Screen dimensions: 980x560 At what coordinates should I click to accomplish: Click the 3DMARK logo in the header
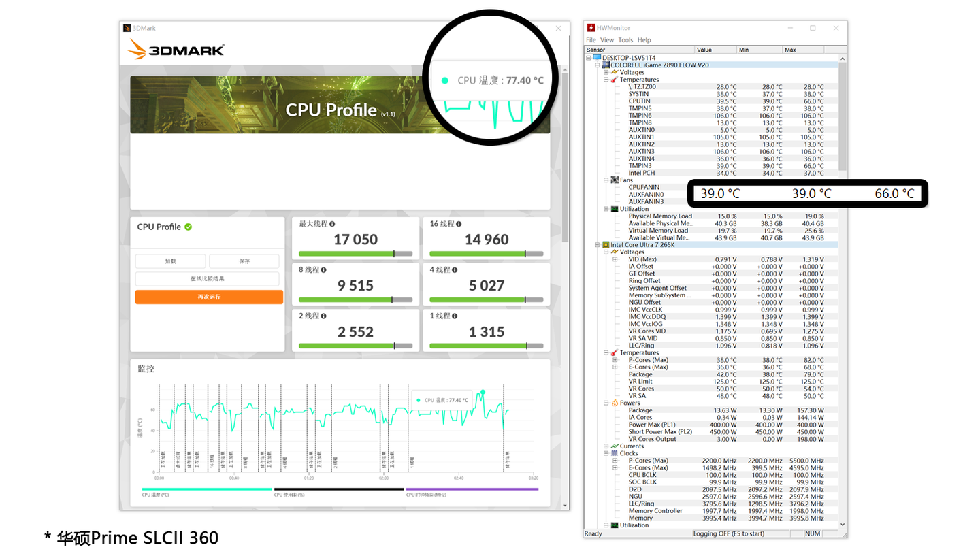[176, 49]
